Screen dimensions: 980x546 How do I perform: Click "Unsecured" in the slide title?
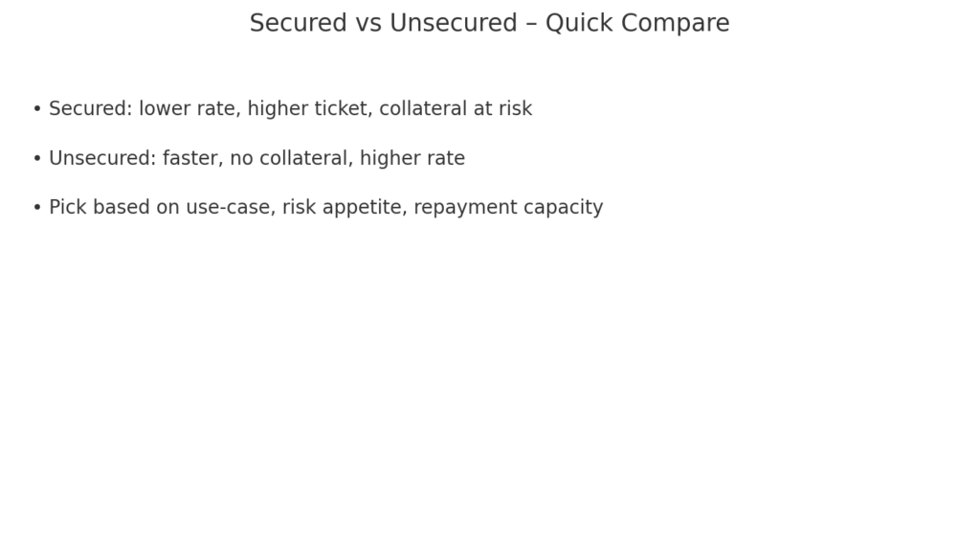453,24
